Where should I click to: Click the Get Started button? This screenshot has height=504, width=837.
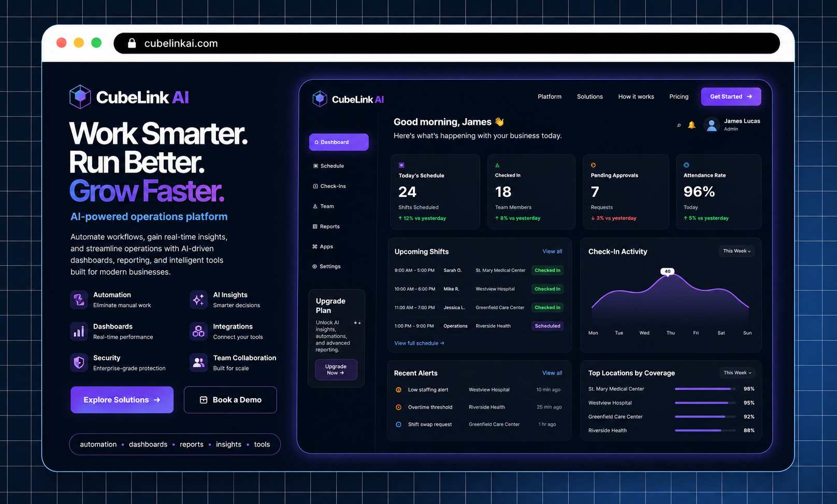pyautogui.click(x=731, y=96)
